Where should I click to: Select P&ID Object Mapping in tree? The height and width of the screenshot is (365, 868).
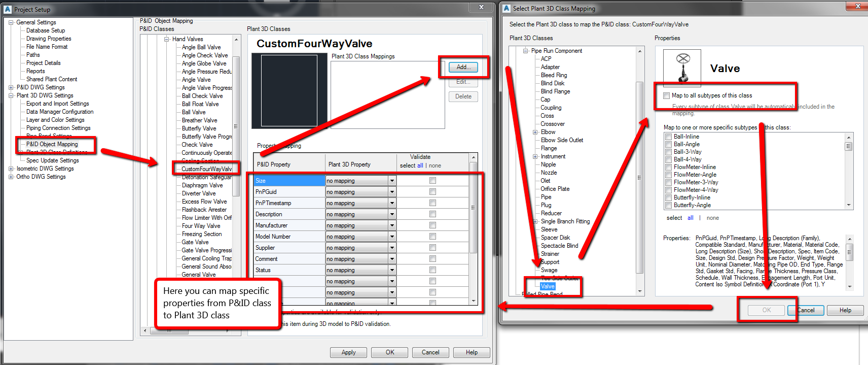coord(52,144)
